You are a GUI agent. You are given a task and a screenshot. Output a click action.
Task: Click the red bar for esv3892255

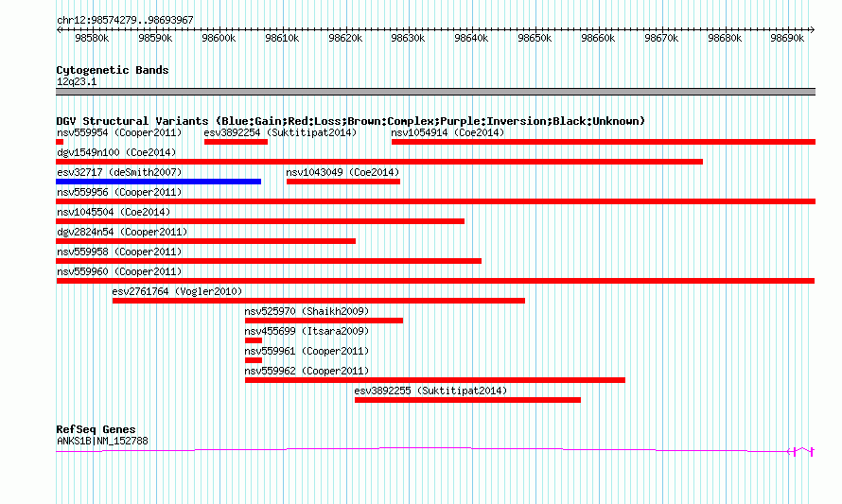tap(467, 400)
